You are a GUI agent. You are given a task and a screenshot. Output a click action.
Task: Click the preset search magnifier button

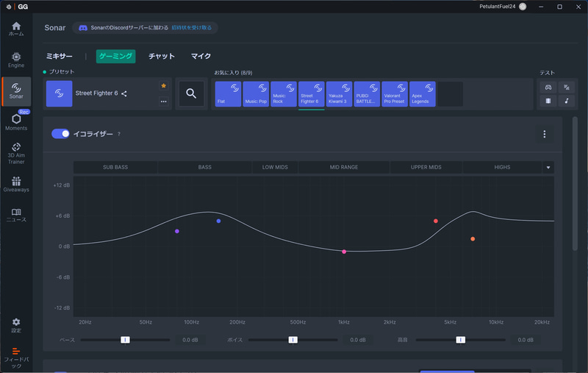tap(191, 93)
